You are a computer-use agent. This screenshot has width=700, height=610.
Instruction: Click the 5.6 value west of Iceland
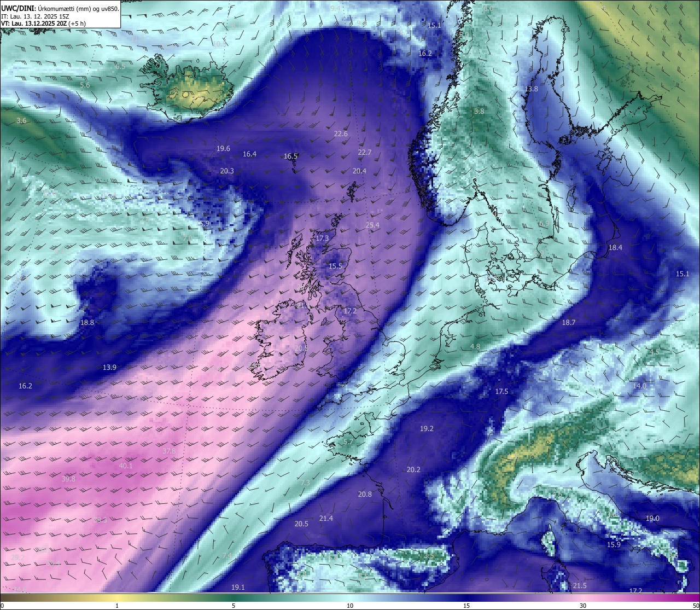coord(85,85)
